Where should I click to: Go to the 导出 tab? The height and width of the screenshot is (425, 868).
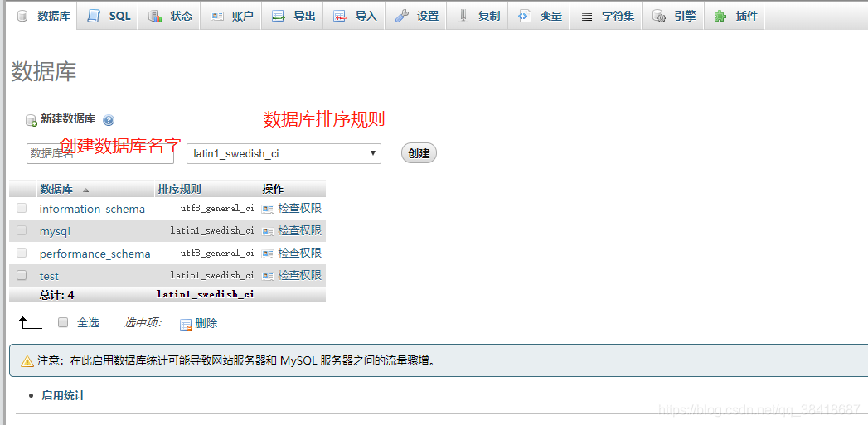pos(293,16)
